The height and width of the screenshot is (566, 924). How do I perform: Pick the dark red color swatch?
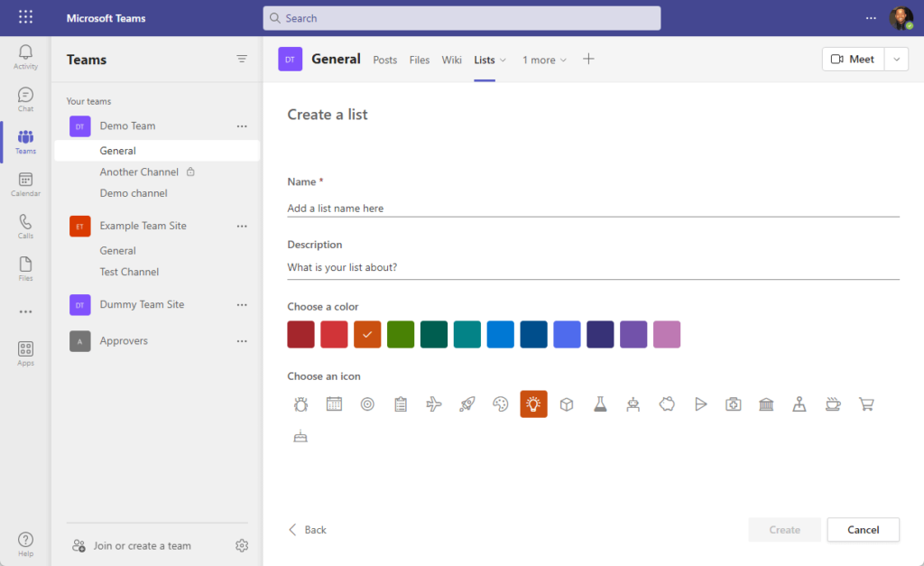click(x=300, y=334)
